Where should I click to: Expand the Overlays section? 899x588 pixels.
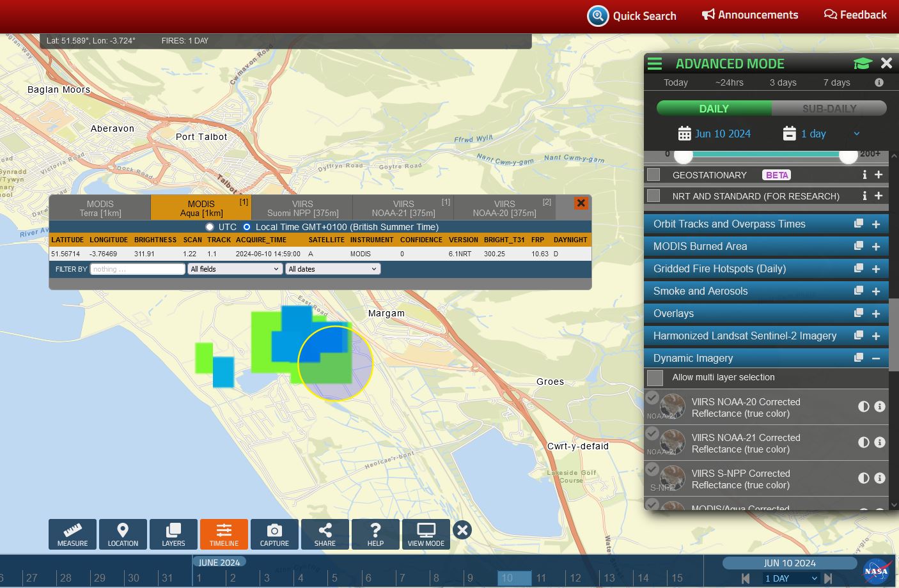click(876, 314)
